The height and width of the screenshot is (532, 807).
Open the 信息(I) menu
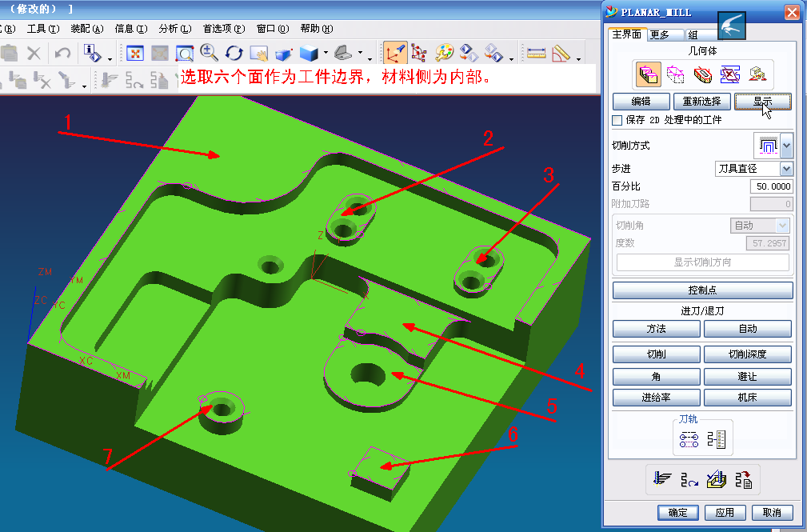pyautogui.click(x=130, y=29)
